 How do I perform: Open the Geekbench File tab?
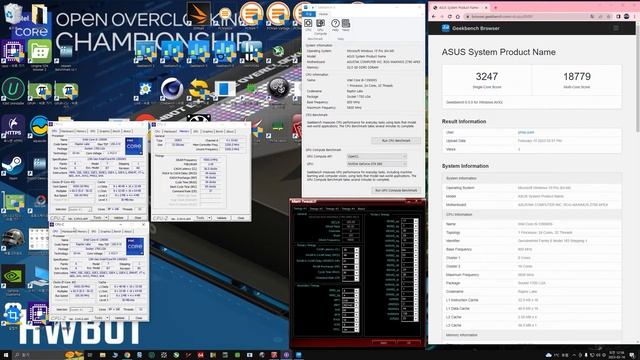[309, 14]
